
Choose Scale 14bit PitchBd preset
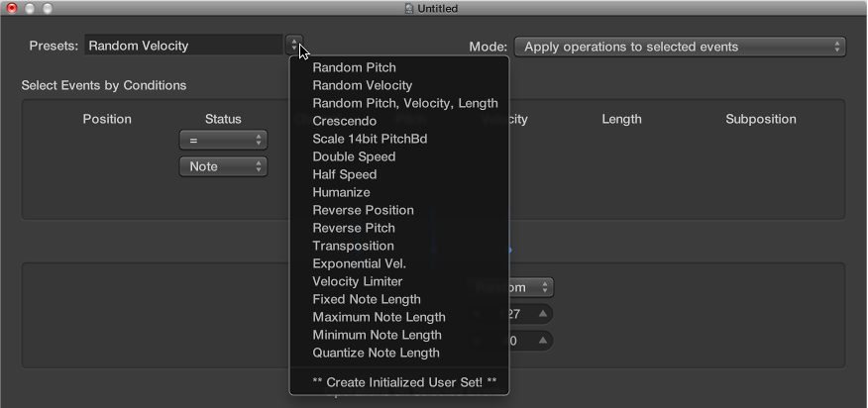(399, 139)
